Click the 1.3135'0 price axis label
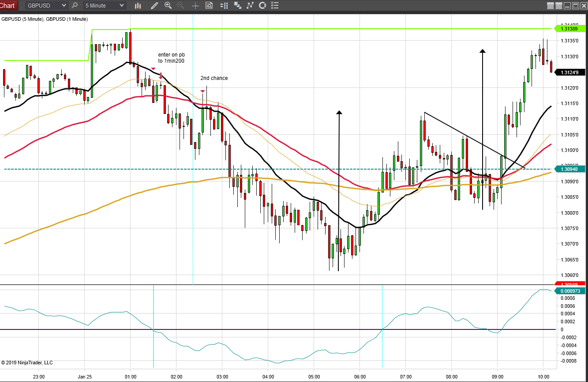Screen dimensions: 588x382 point(569,41)
